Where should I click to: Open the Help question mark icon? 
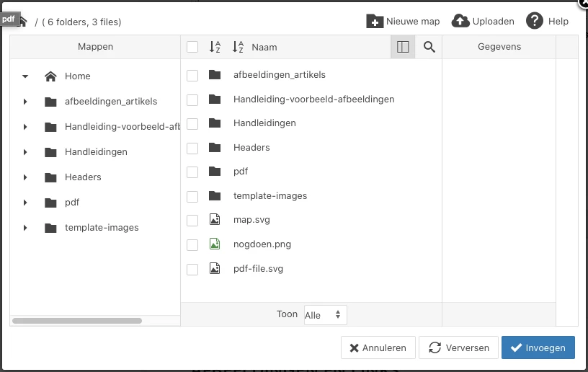pos(535,21)
